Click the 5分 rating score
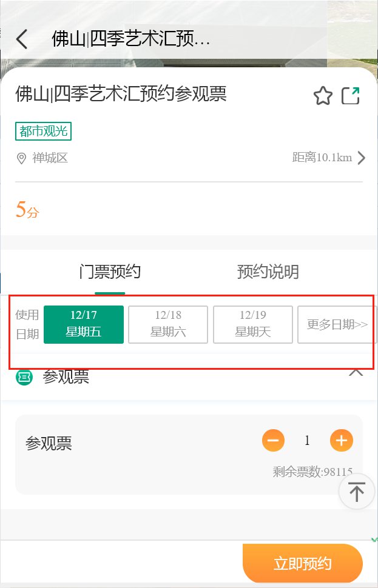Screen dimensions: 378x588 27,210
